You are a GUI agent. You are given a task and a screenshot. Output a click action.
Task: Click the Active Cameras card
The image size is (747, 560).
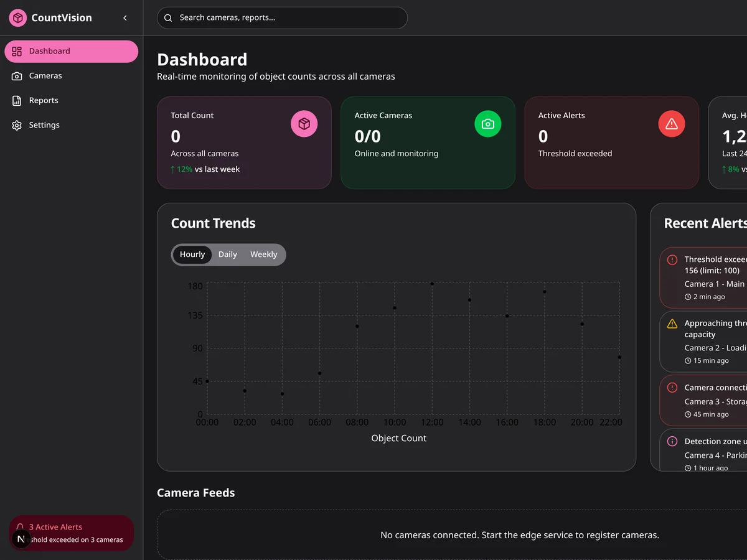tap(428, 142)
